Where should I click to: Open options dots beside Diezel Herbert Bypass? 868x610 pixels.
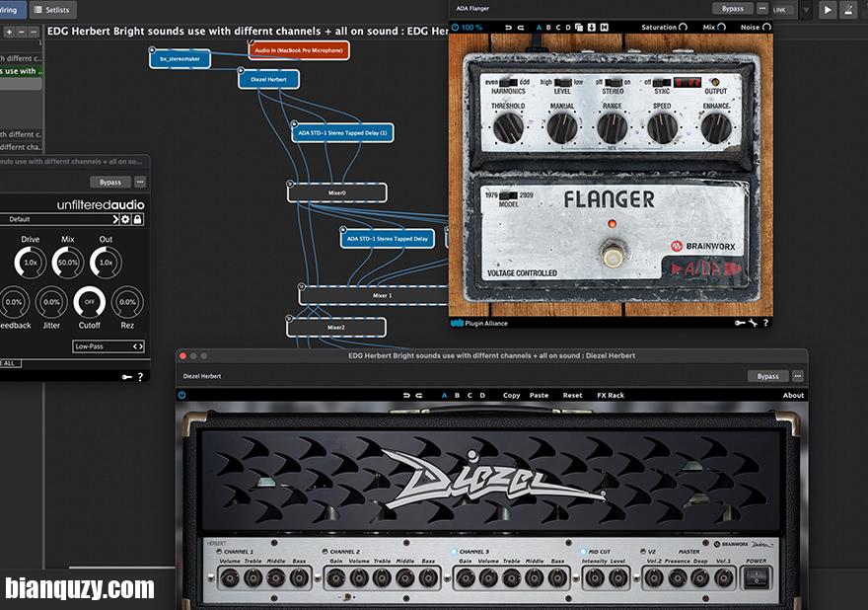(798, 376)
